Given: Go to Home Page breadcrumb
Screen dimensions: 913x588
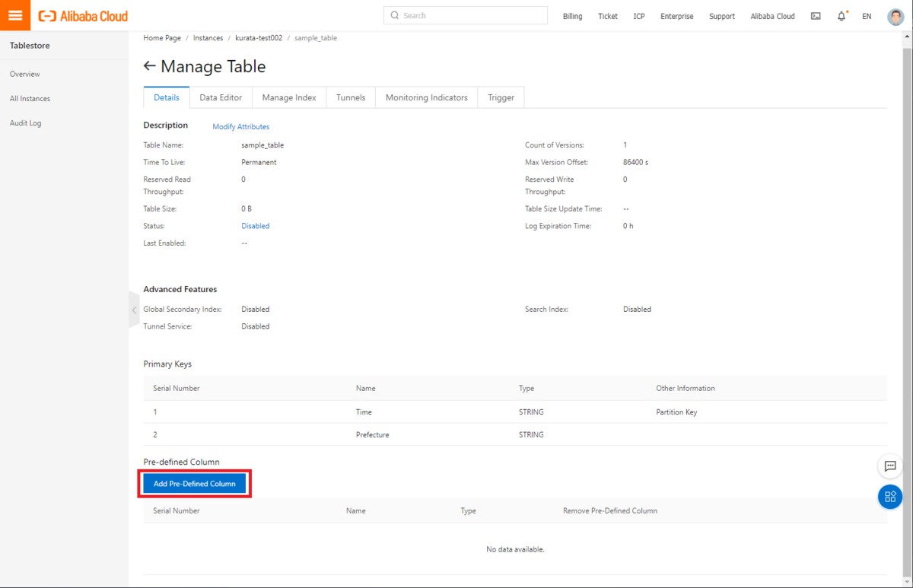Looking at the screenshot, I should pyautogui.click(x=162, y=37).
